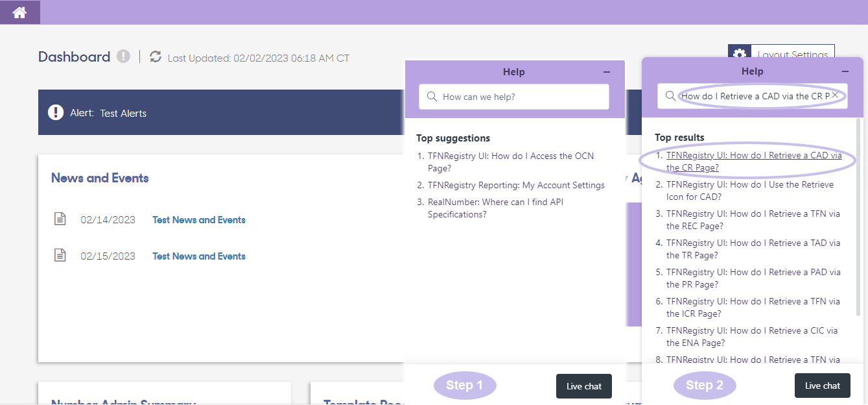Click document icon beside the 02/15/2023 news item

pos(60,255)
